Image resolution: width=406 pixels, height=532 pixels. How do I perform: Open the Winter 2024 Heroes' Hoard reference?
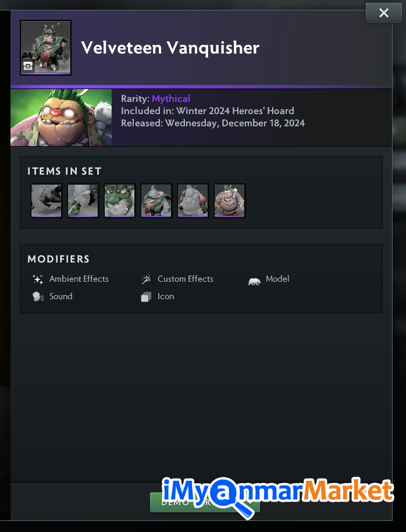point(235,111)
